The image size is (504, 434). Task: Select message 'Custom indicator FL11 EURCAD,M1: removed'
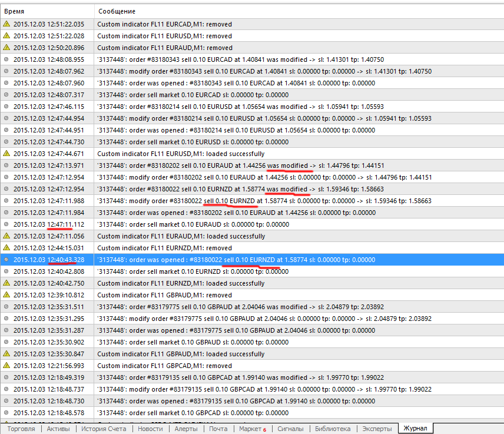[x=165, y=24]
